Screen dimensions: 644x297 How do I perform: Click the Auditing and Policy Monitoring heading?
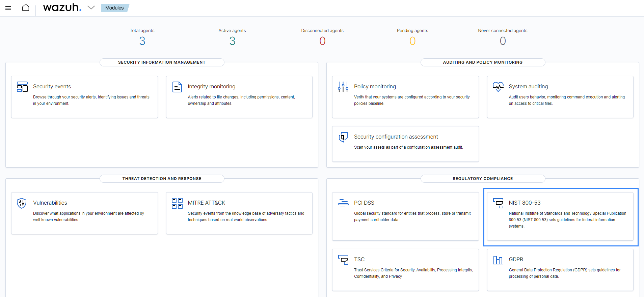coord(483,62)
